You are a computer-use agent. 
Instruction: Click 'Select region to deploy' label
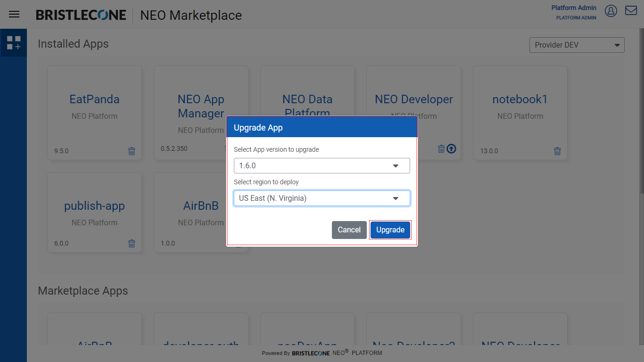[x=266, y=182]
